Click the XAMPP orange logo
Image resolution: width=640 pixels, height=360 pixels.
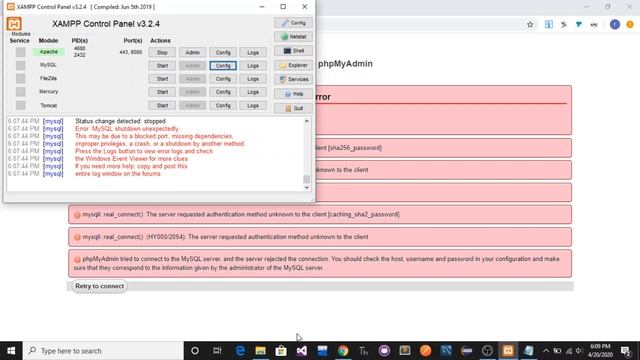(x=14, y=24)
